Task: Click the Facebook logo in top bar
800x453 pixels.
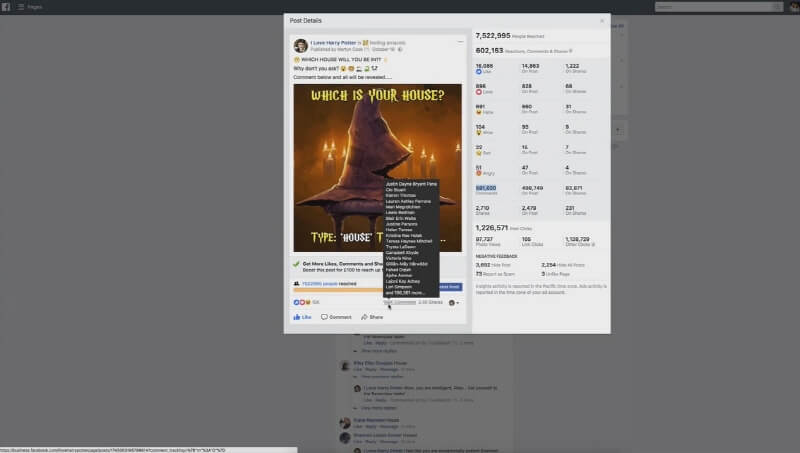Action: (6, 7)
